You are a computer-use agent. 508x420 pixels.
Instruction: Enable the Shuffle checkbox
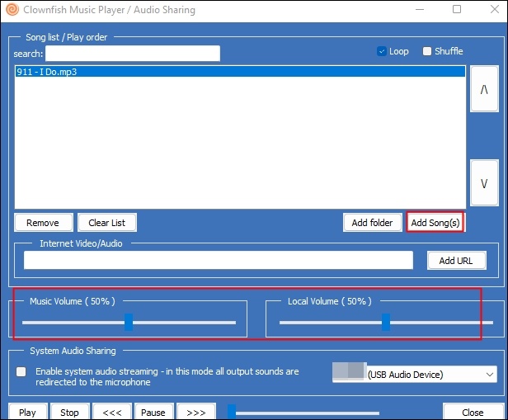[427, 51]
